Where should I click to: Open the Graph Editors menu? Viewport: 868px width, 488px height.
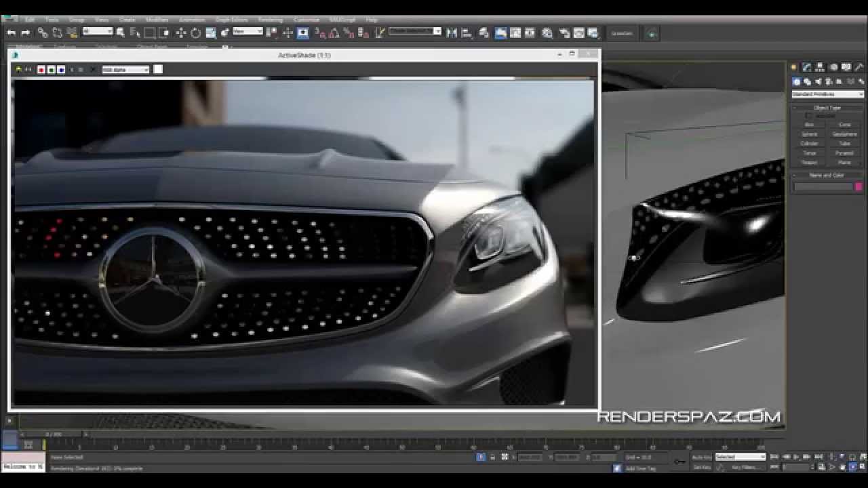click(x=231, y=20)
